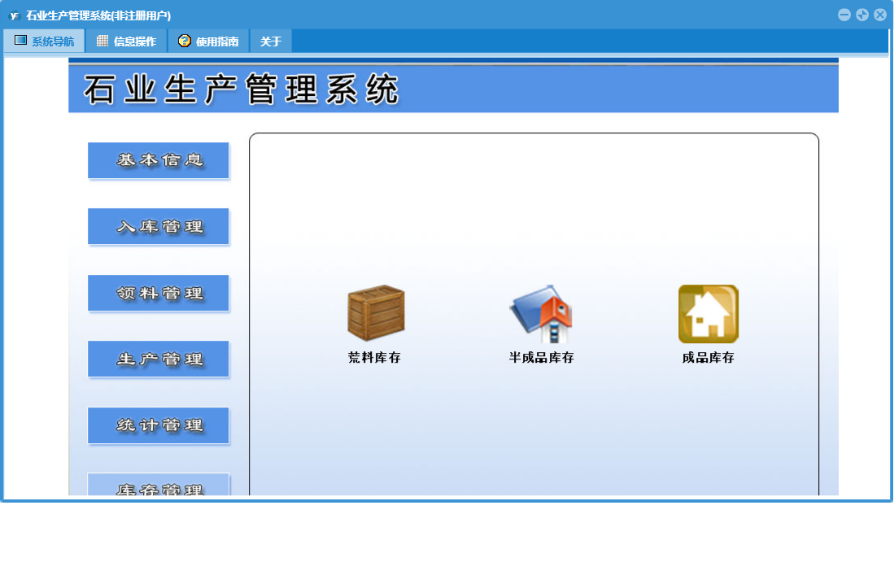Click the grid icon beside 信息操作
Screen dimensions: 894x588
[x=102, y=41]
